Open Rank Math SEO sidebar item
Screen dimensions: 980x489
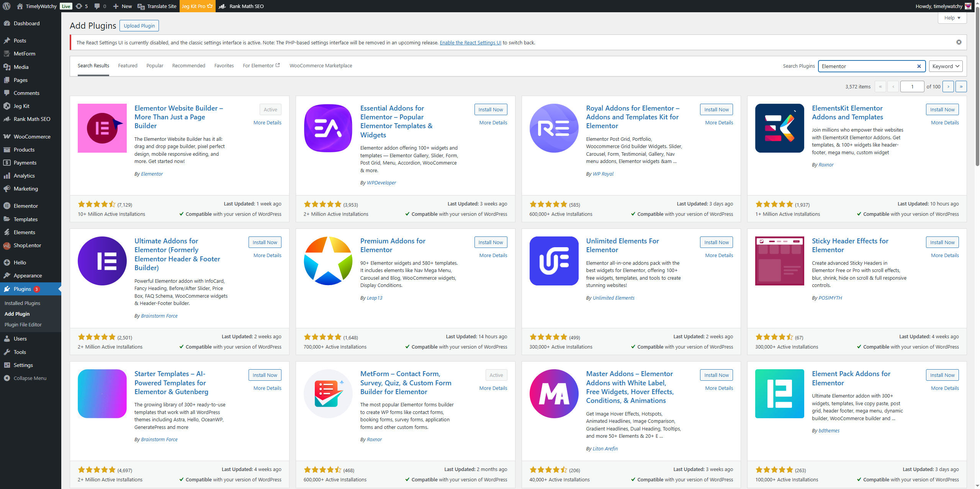click(x=32, y=119)
